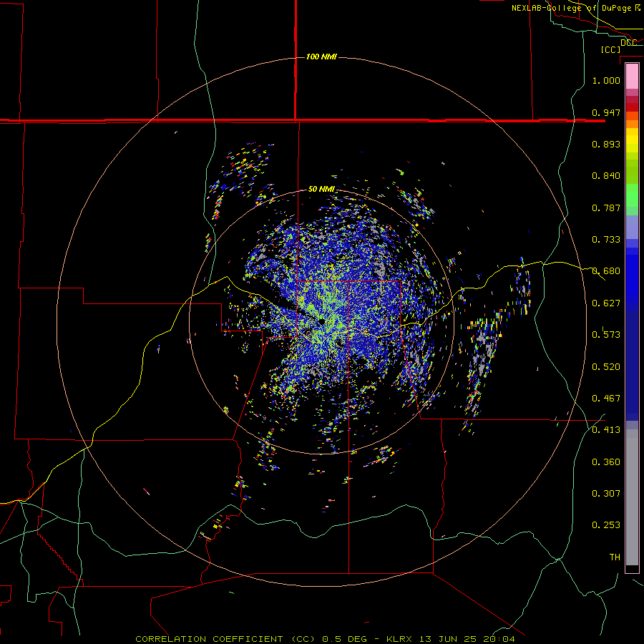Click the 100 NMI range ring label
The width and height of the screenshot is (644, 644).
321,57
